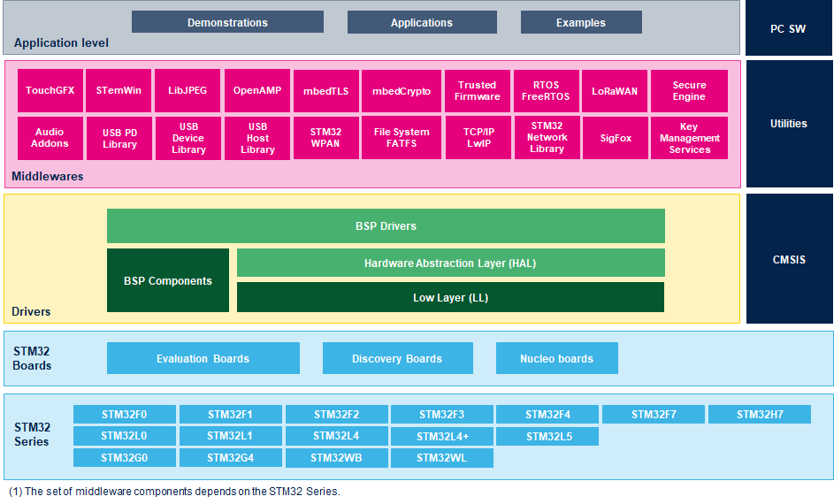Select the STM32F2 series box
The image size is (834, 504).
(337, 414)
